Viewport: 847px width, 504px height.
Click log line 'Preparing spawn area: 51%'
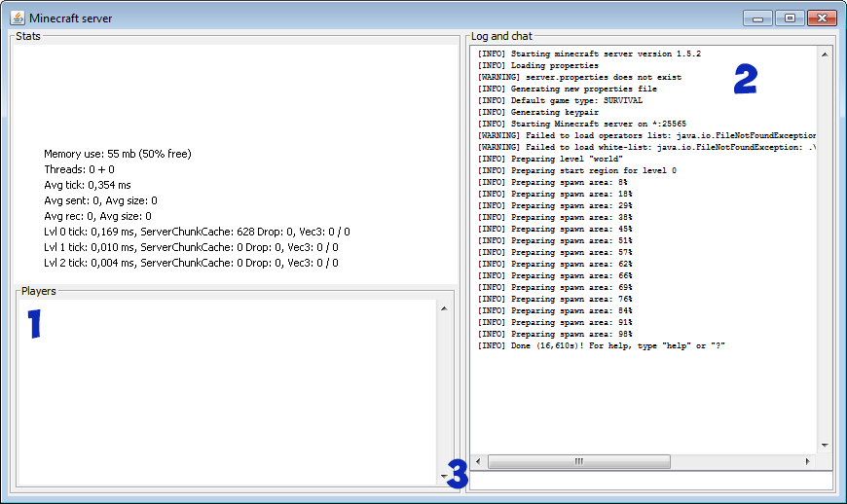[x=555, y=241]
